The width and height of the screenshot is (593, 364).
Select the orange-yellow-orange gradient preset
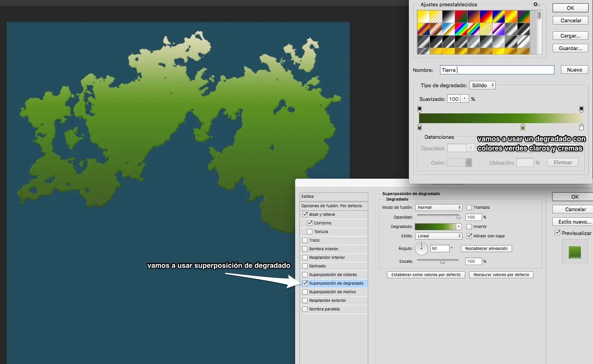511,16
